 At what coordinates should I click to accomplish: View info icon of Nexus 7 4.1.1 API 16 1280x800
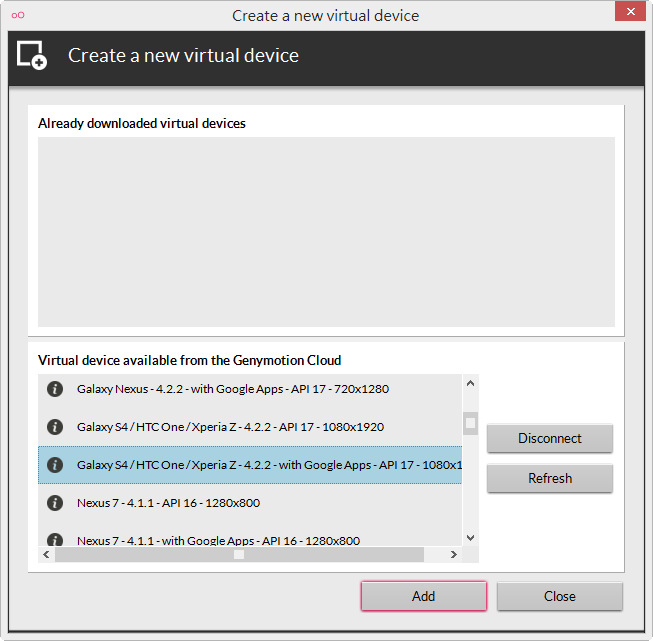(x=55, y=503)
